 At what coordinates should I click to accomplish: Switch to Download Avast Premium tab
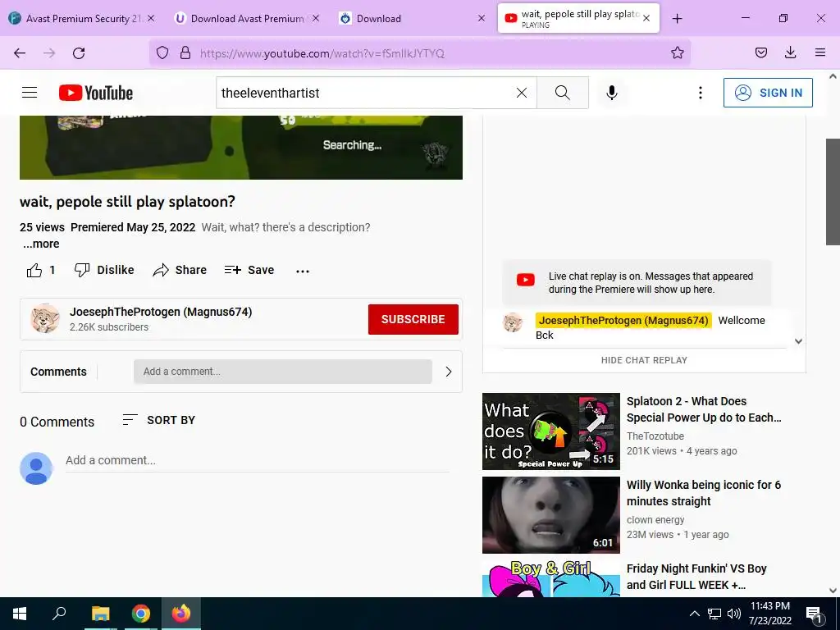246,19
